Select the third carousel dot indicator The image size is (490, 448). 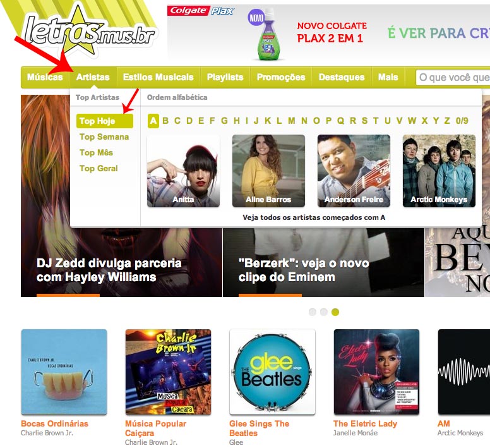click(x=335, y=312)
